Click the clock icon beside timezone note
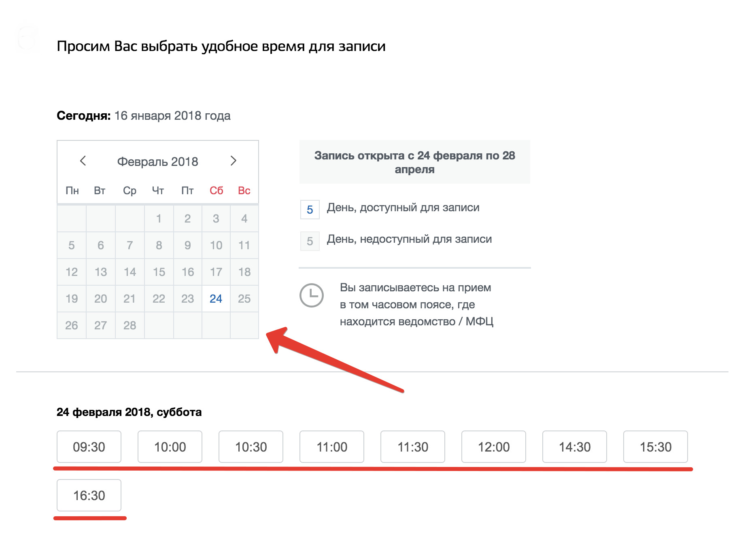The image size is (756, 543). (311, 295)
